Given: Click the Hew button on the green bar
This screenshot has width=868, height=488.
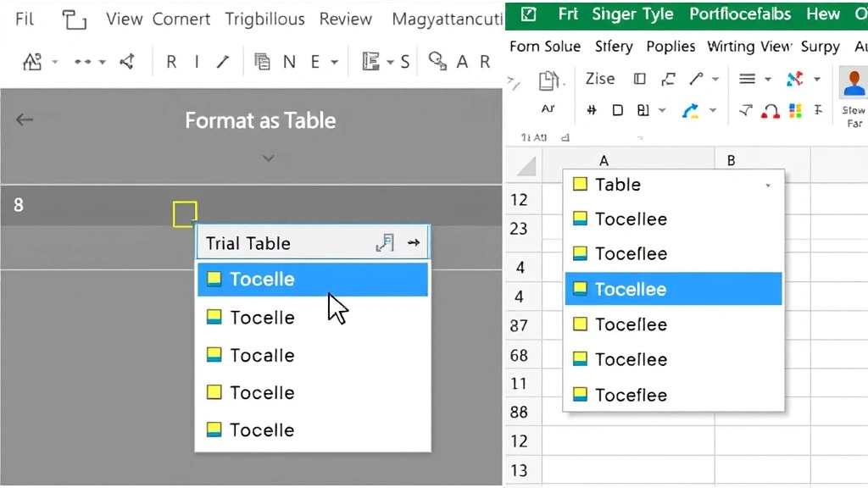Looking at the screenshot, I should point(822,14).
